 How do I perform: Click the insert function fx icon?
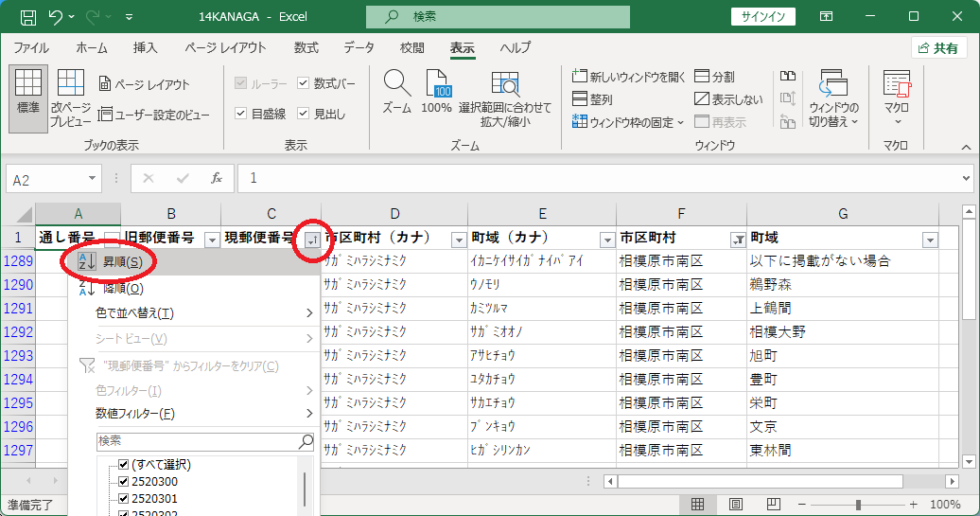[x=217, y=179]
